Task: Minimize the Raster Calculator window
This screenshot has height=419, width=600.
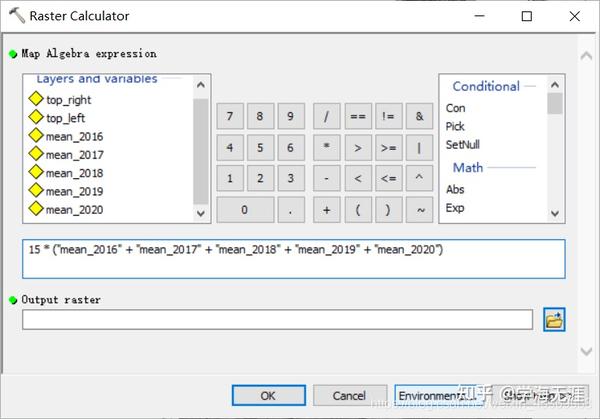Action: [x=479, y=16]
